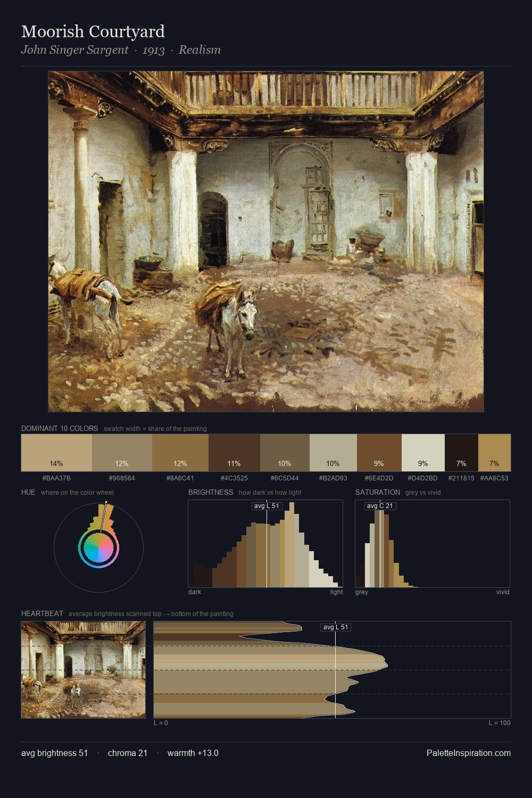Image resolution: width=532 pixels, height=798 pixels.
Task: Click the L = 0 axis label
Action: 161,722
